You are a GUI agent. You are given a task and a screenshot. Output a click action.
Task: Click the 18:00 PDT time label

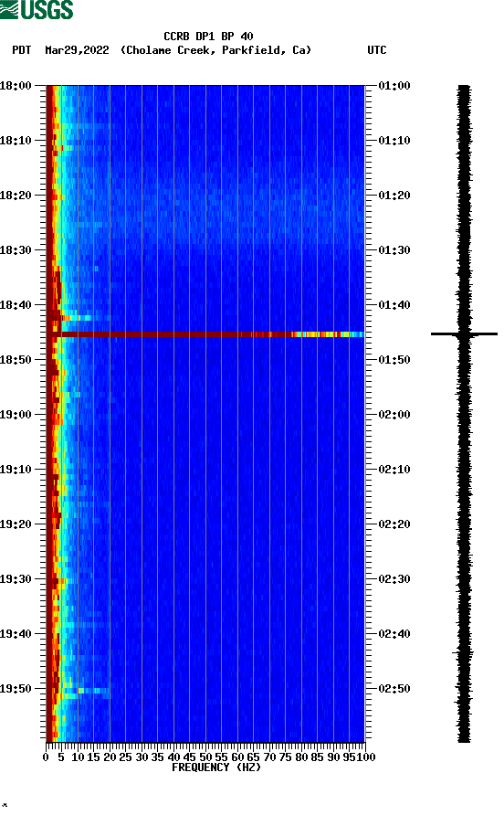tap(16, 86)
